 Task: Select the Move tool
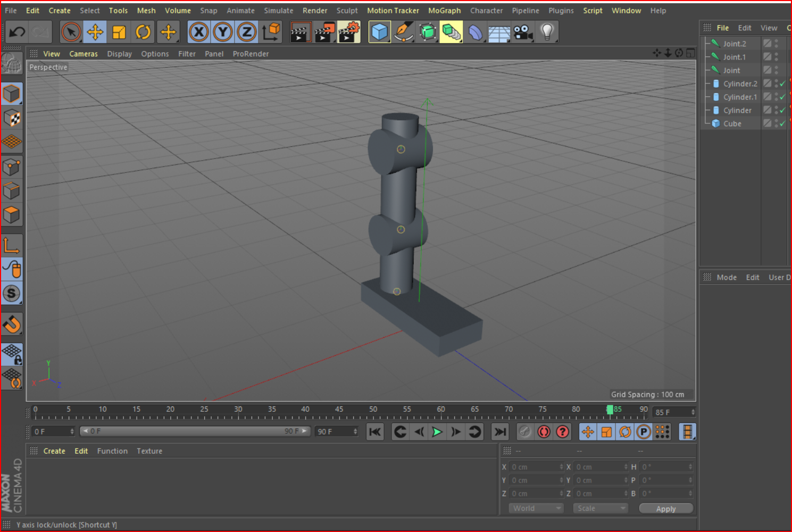(95, 32)
